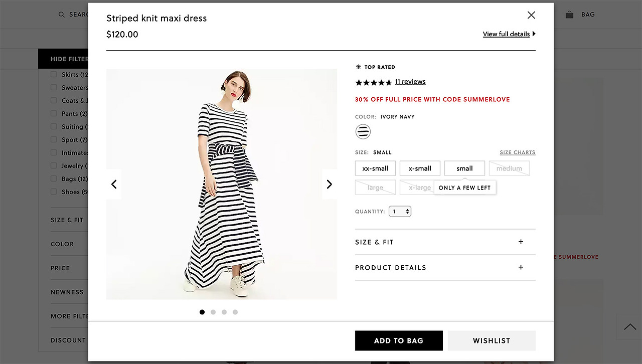Image resolution: width=642 pixels, height=364 pixels.
Task: Open the shopping bag icon
Action: click(x=569, y=15)
